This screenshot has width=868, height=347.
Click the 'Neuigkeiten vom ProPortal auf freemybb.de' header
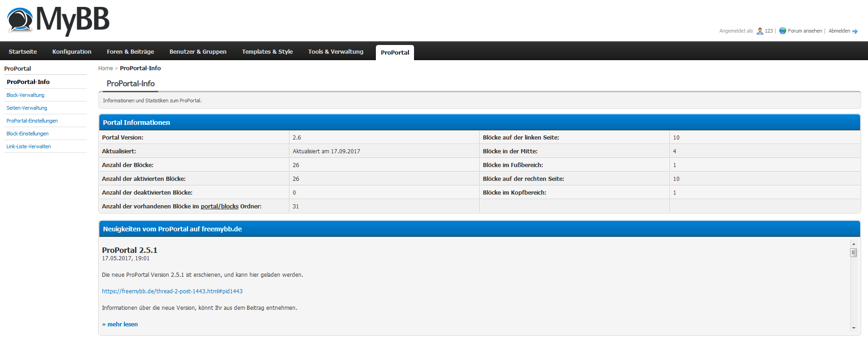pos(480,229)
